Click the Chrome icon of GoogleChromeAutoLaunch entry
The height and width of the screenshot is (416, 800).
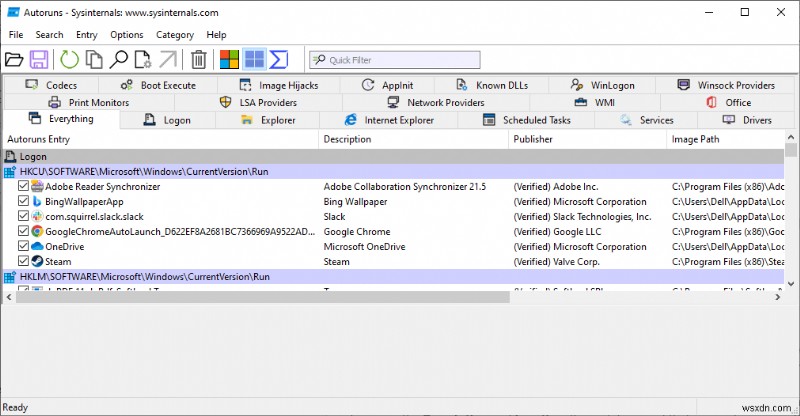tap(37, 231)
